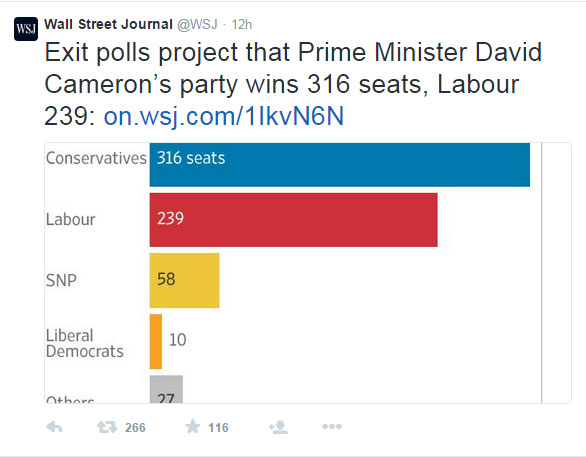Click the tweet text about exit polls
Image resolution: width=586 pixels, height=457 pixels.
coord(293,84)
